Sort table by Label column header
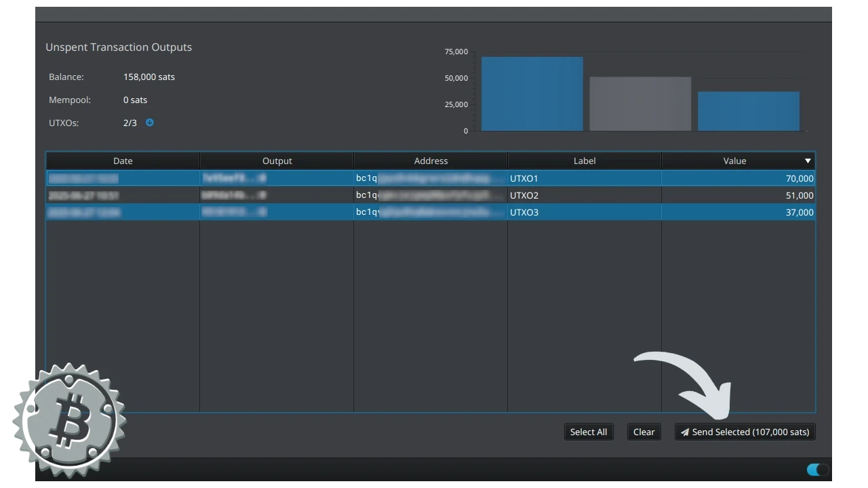This screenshot has height=488, width=868. click(585, 161)
